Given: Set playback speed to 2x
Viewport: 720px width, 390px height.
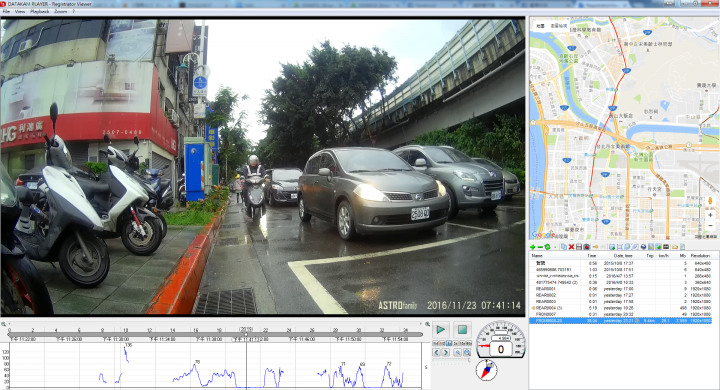Looking at the screenshot, I should [456, 343].
